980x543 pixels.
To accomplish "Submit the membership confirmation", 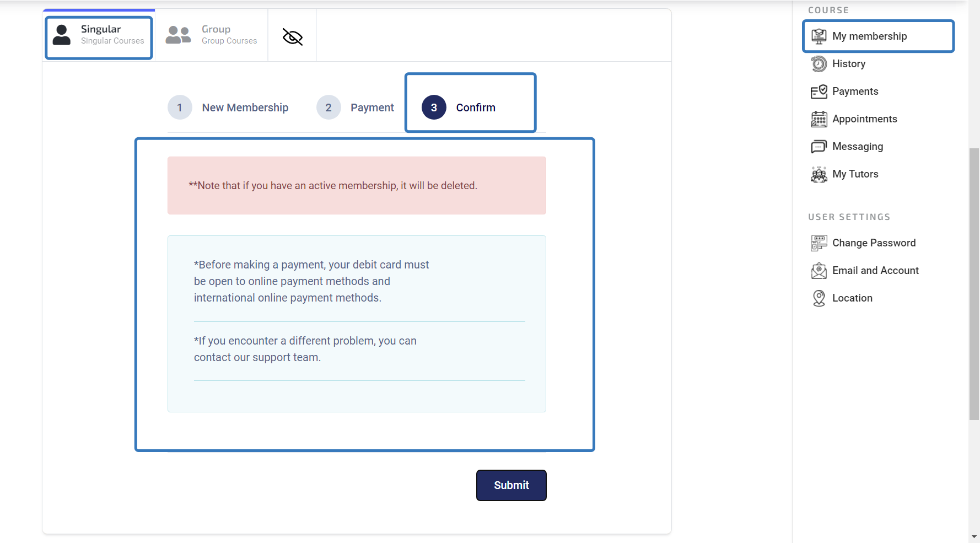I will [x=511, y=485].
